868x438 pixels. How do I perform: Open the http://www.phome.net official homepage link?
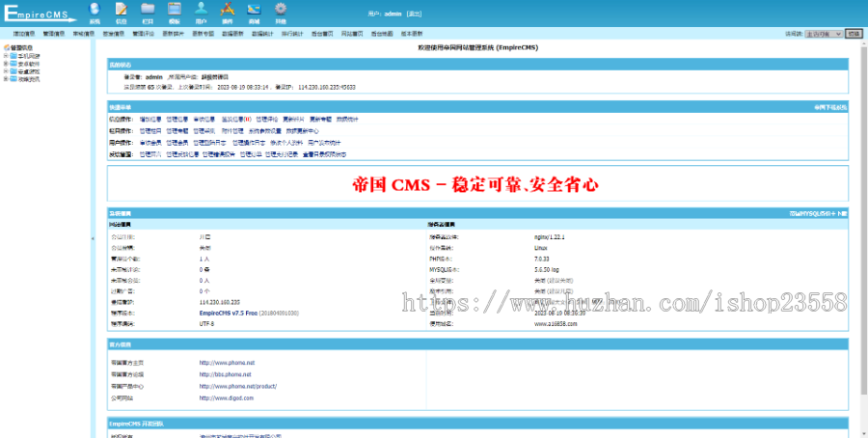coord(227,363)
